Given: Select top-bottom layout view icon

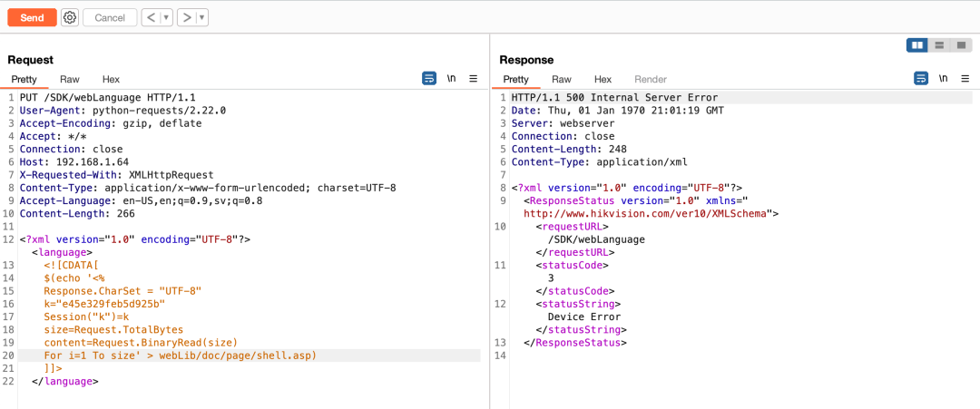Looking at the screenshot, I should tap(939, 45).
